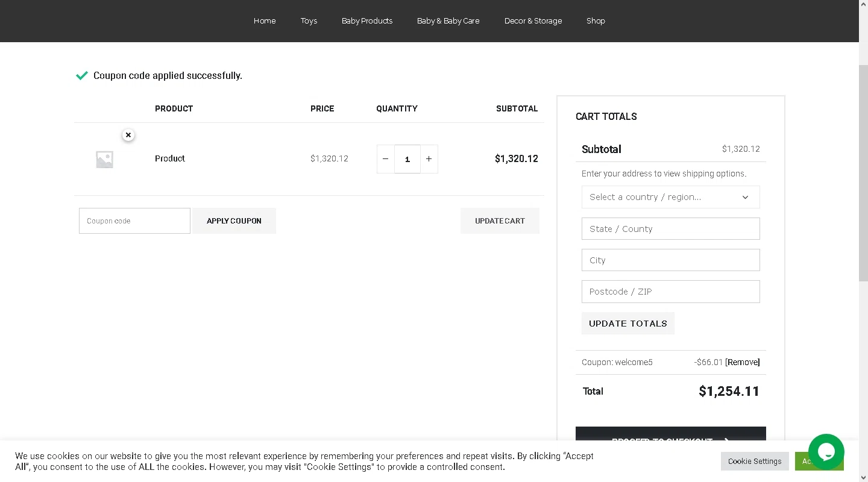Click the page vertical scrollbar thumb
Screen dimensions: 868x482
pos(863,173)
